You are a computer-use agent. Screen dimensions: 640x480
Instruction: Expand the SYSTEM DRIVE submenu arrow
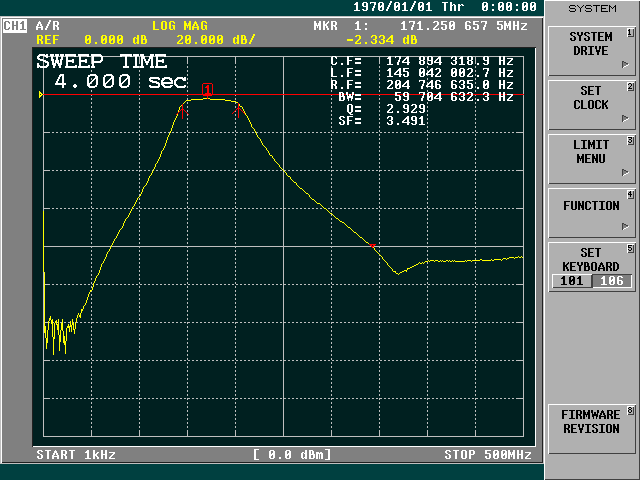coord(626,62)
